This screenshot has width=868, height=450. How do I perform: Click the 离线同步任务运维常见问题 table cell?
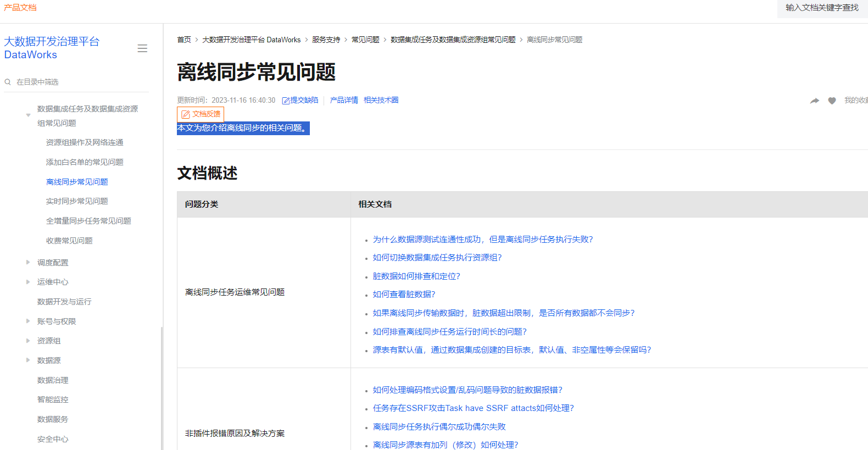tap(264, 292)
